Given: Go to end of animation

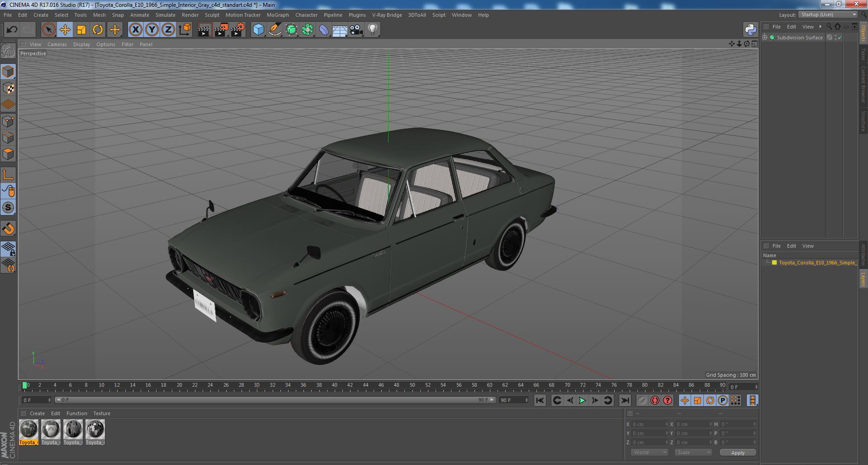Looking at the screenshot, I should click(x=625, y=400).
